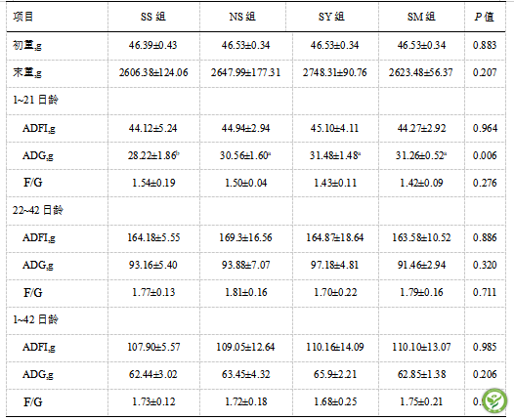The image size is (514, 420).
Task: Click cell 169.3±16.56 in NS column
Action: point(245,237)
